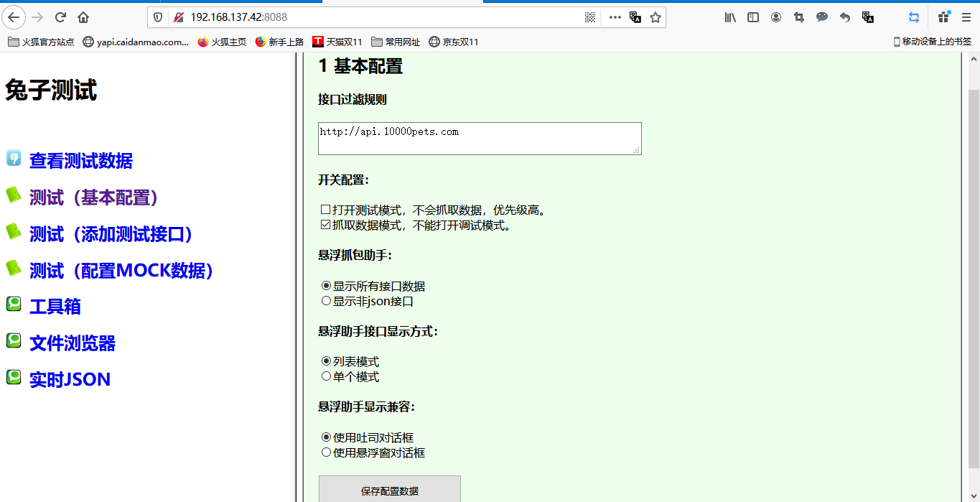This screenshot has height=502, width=980.
Task: Click the forward navigation arrow
Action: [x=38, y=17]
